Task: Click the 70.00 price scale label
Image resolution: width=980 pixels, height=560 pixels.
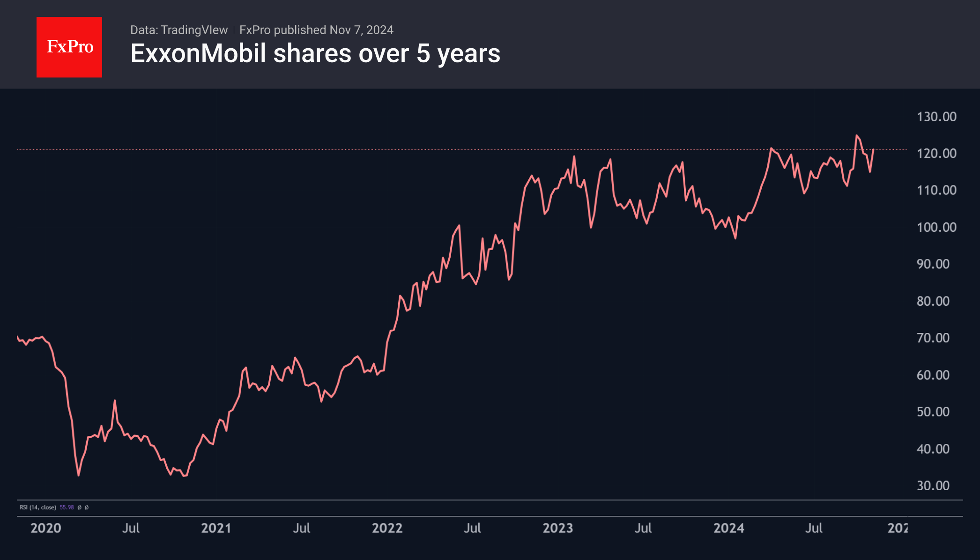Action: 933,338
